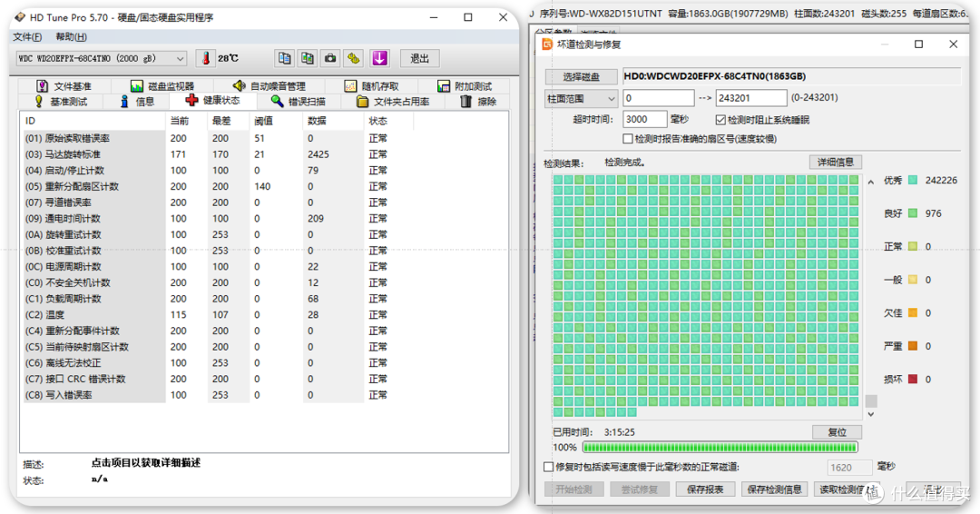The height and width of the screenshot is (514, 980).
Task: Select the (C8) 写入错误率 row
Action: click(x=219, y=395)
